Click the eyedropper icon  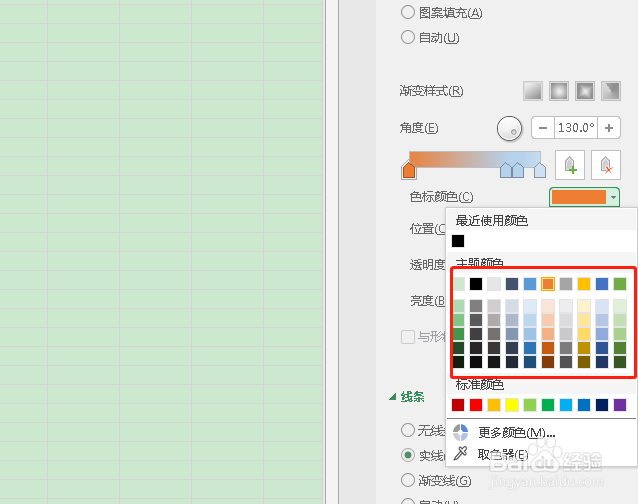(460, 453)
